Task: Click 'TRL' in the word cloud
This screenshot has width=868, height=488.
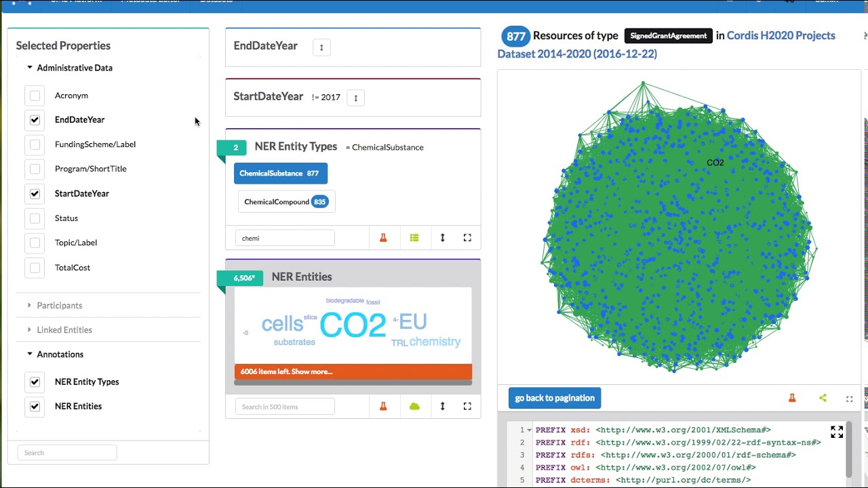Action: [x=399, y=343]
